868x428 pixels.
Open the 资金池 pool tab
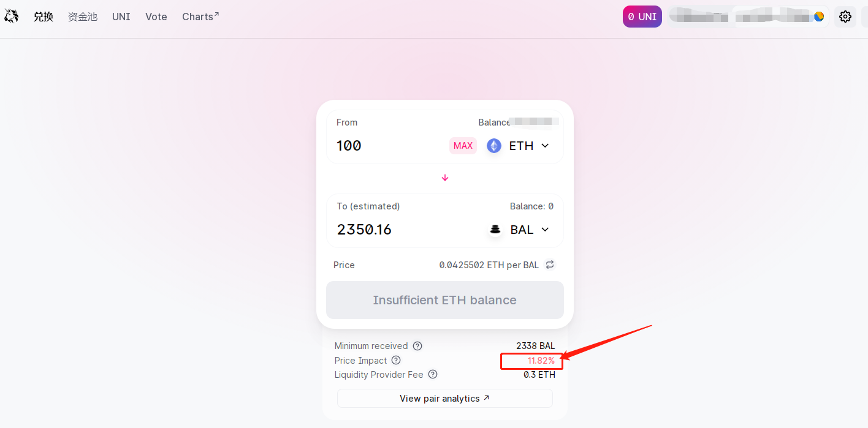83,17
